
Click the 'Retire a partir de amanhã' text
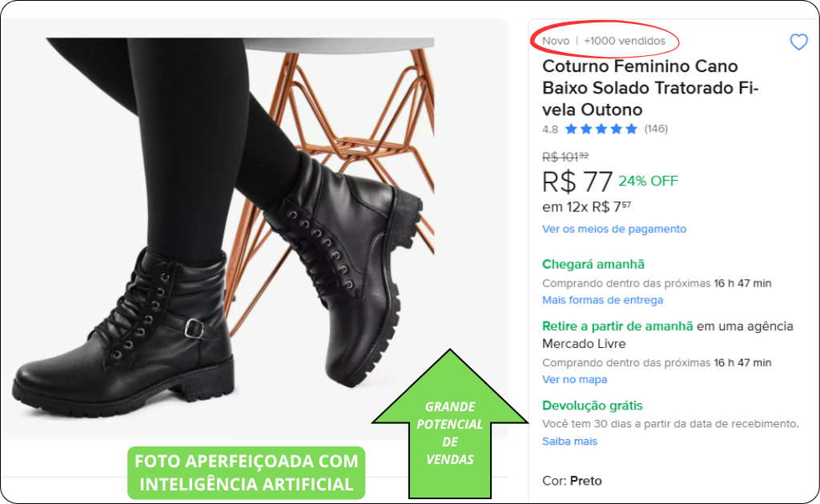click(x=617, y=326)
